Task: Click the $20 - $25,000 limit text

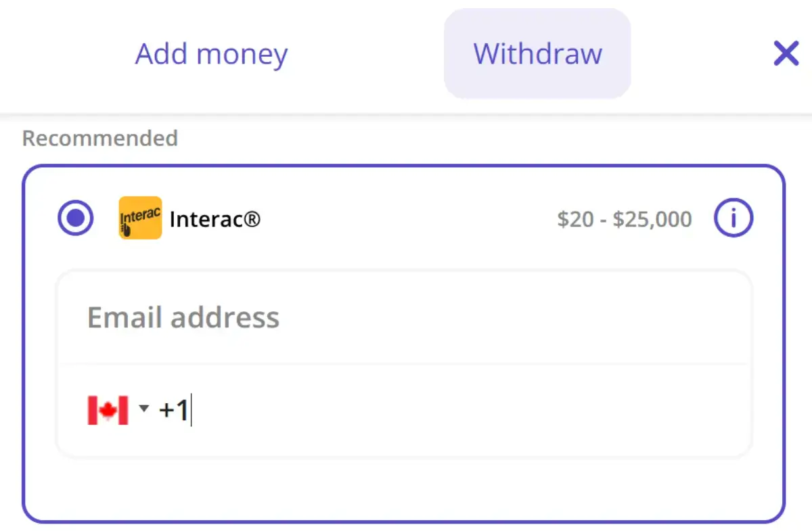Action: coord(624,219)
